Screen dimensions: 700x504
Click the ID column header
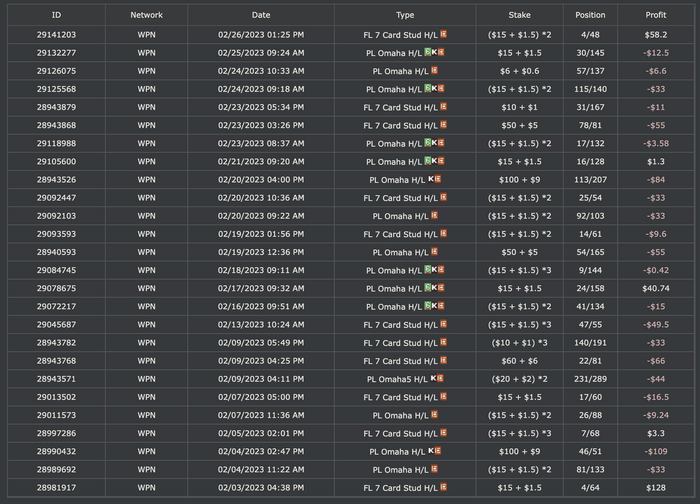(x=56, y=15)
